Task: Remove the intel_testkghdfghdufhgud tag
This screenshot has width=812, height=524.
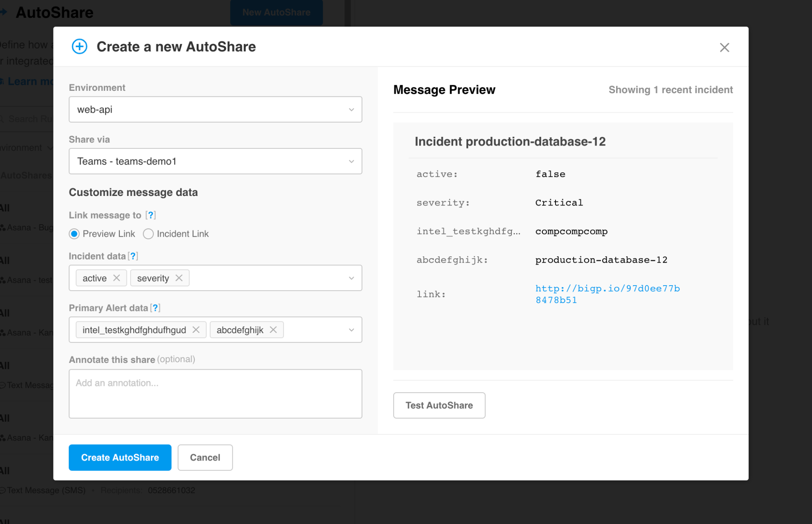Action: (x=196, y=330)
